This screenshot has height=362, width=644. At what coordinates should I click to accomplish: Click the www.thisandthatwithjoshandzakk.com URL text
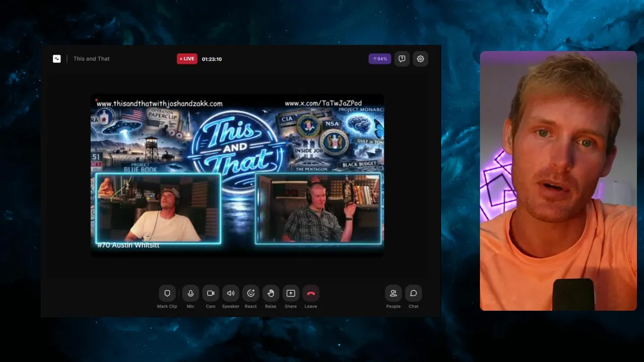coord(159,104)
